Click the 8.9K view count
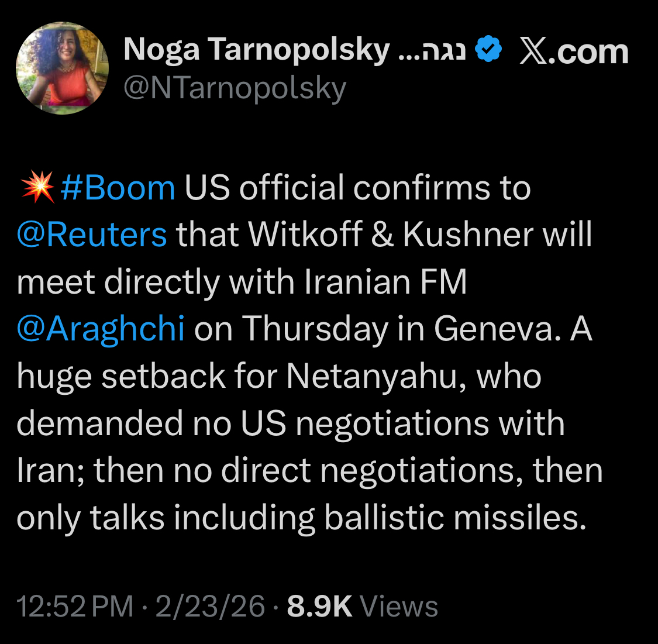The width and height of the screenshot is (658, 644). point(319,607)
